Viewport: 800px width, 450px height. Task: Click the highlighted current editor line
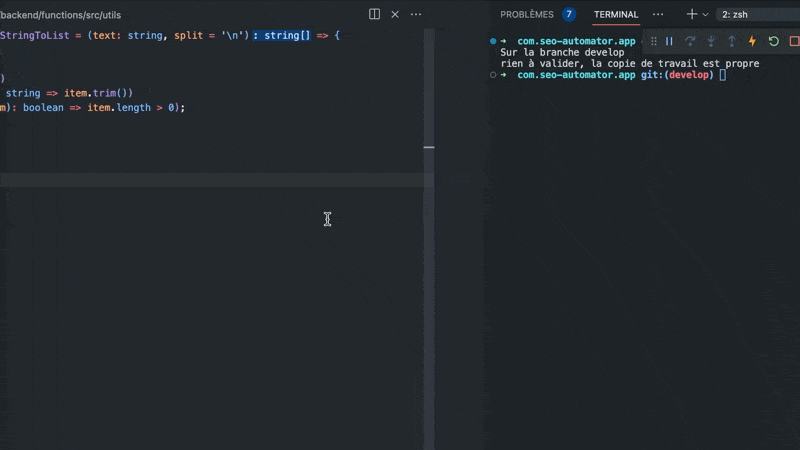[x=212, y=180]
